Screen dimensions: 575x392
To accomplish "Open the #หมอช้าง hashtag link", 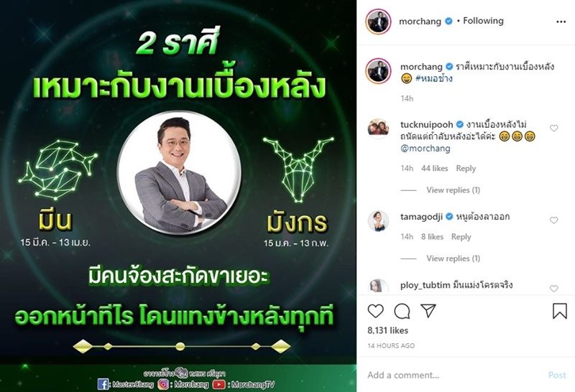I will coord(434,78).
